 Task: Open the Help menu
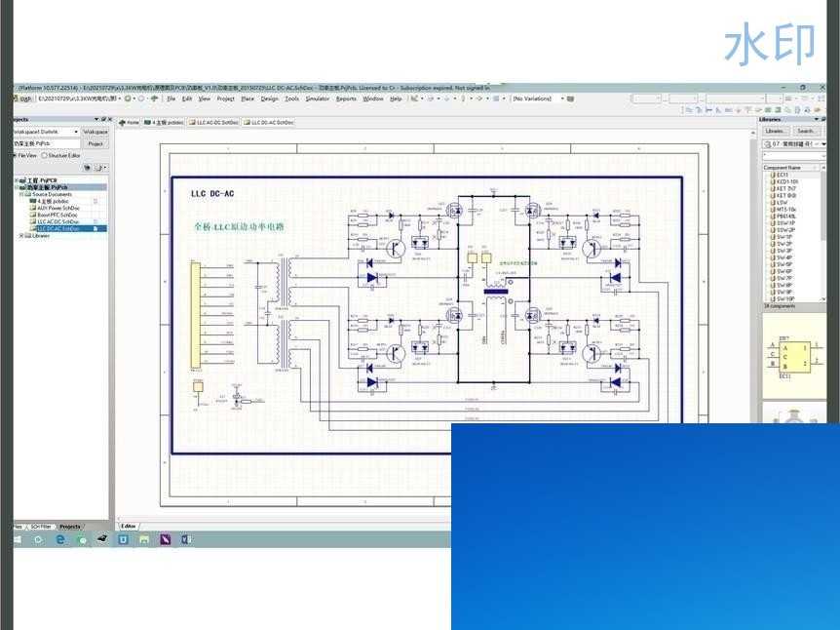click(396, 98)
